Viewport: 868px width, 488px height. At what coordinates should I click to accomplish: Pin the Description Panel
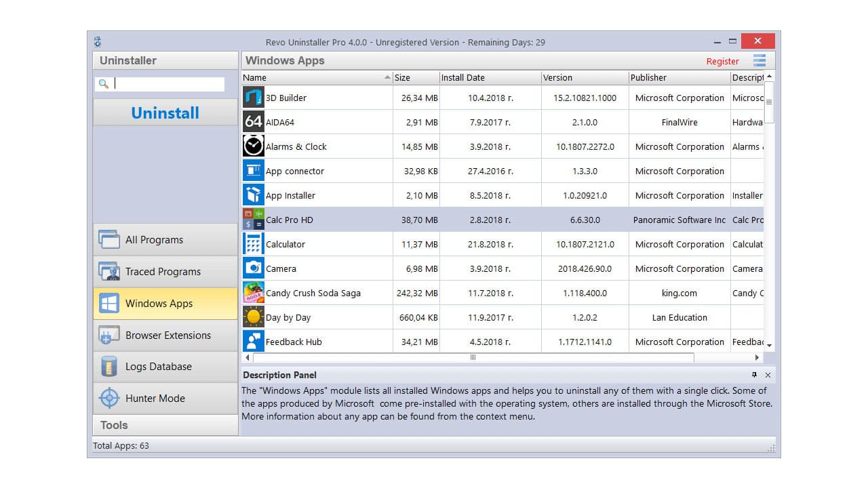click(x=755, y=375)
